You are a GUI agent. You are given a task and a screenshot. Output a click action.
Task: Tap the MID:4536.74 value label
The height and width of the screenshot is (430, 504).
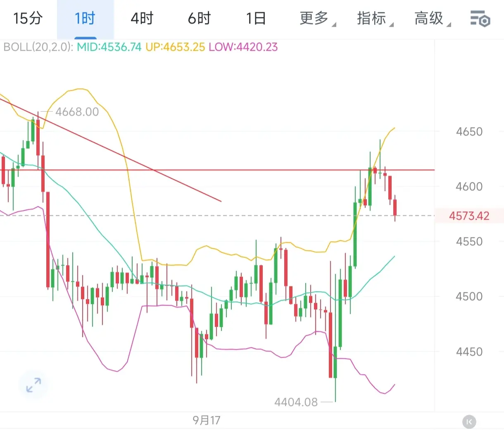tap(109, 47)
